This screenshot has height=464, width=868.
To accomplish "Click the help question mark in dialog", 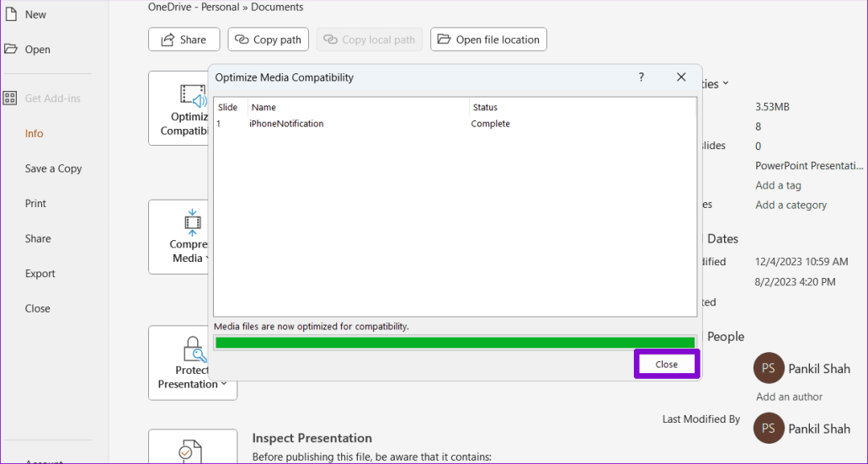I will click(641, 77).
